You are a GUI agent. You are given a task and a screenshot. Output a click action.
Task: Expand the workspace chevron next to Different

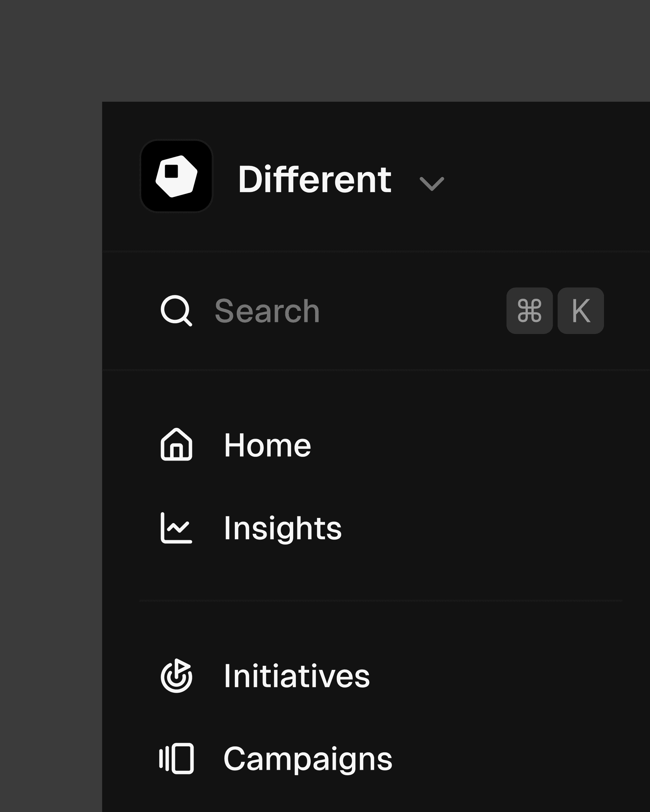pos(431,184)
